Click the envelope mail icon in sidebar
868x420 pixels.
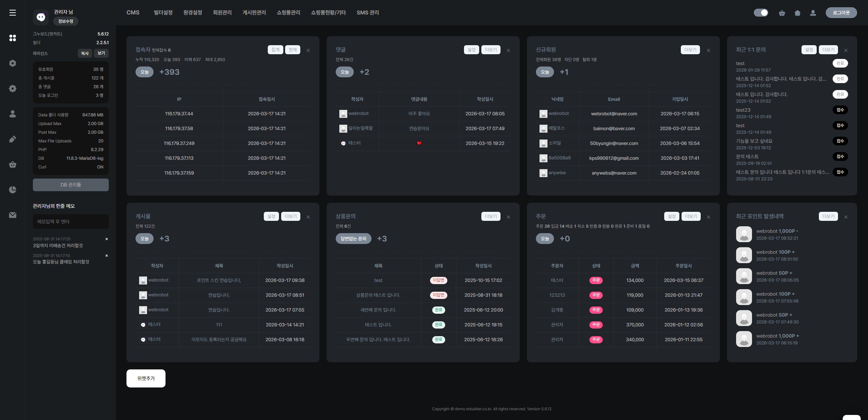tap(13, 215)
